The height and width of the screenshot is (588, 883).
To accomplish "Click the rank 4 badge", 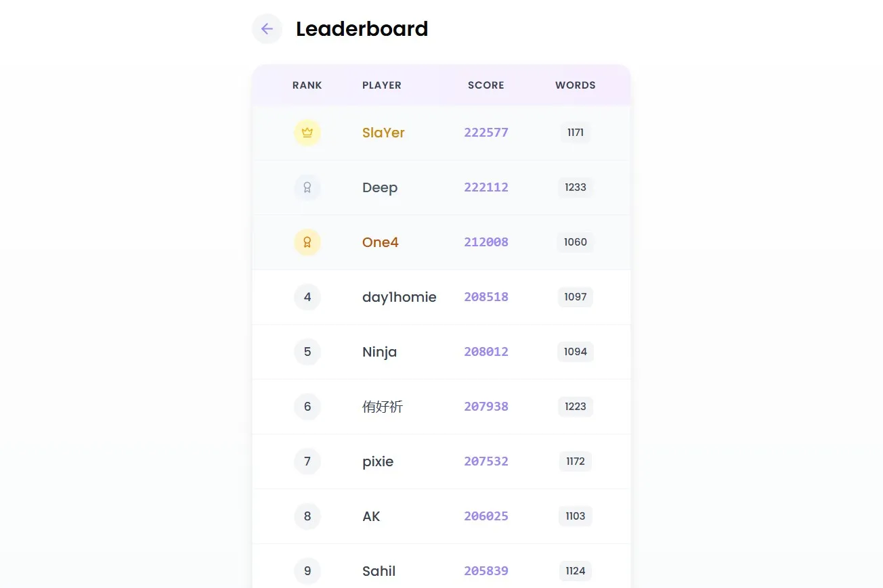I will 307,297.
